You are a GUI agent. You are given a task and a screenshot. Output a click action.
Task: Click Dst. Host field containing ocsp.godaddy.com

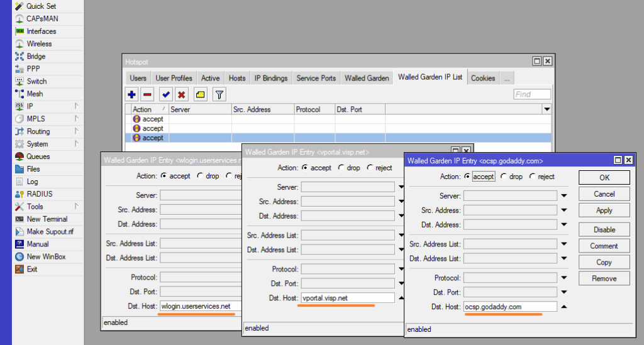click(510, 307)
